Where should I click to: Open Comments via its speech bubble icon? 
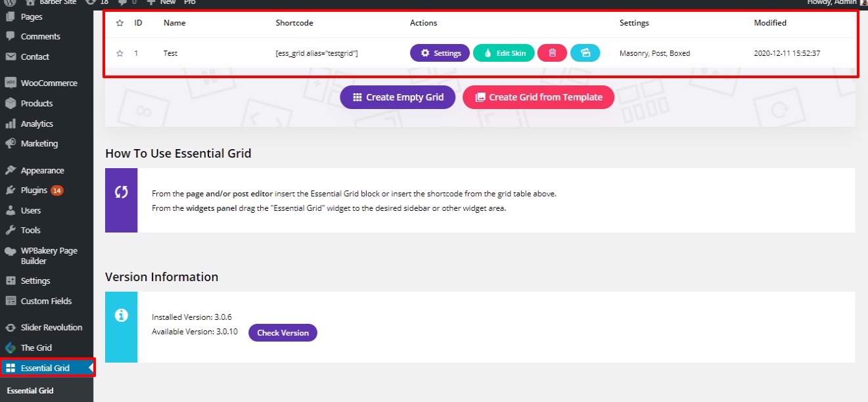coord(11,36)
